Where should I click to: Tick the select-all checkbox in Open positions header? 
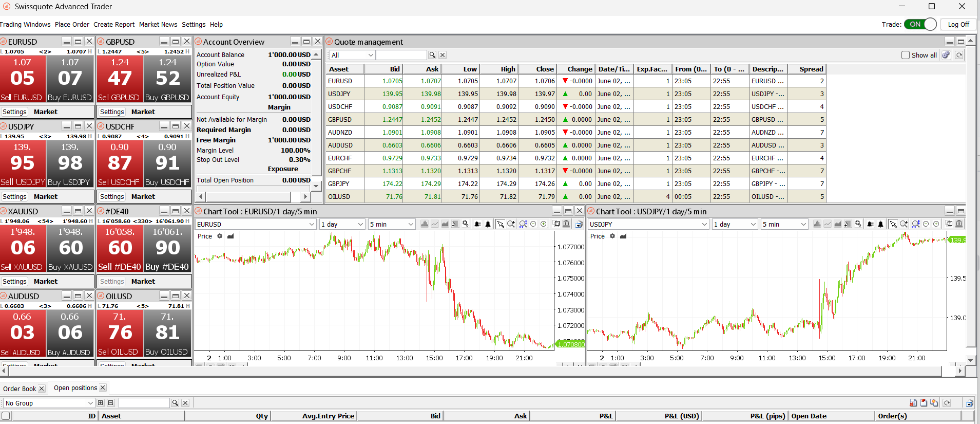[x=6, y=416]
